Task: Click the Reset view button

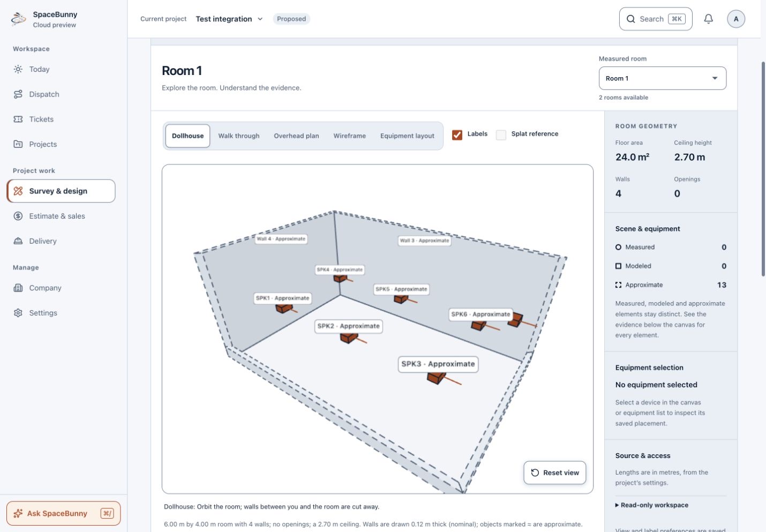Action: [x=555, y=473]
